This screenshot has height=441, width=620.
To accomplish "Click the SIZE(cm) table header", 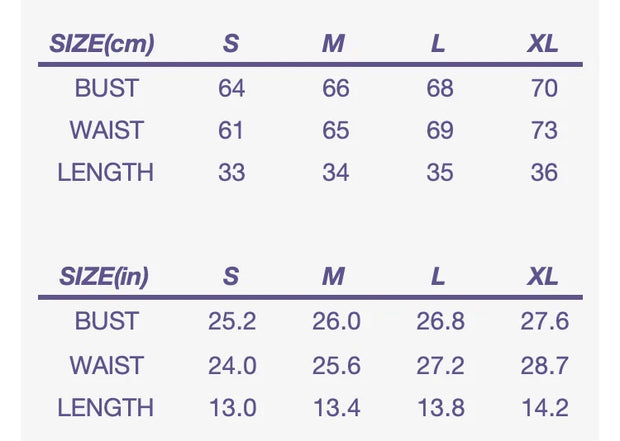I will (x=102, y=44).
